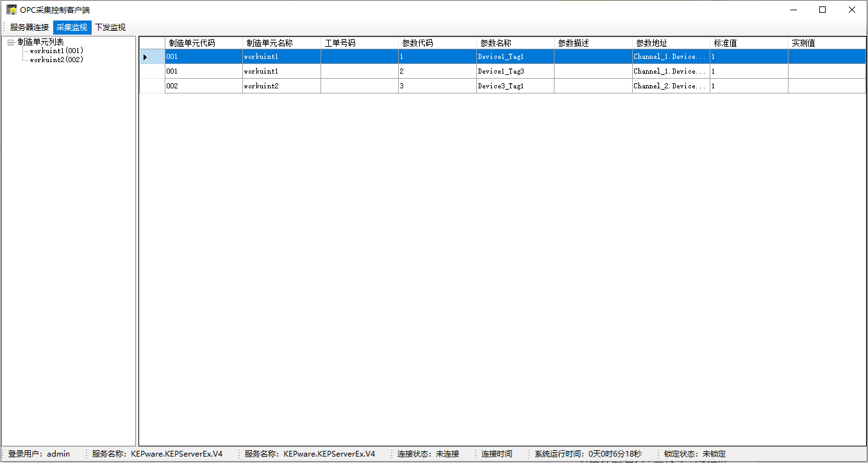Click the 锁定状态: 未锁定 status entry
Screen dimensions: 868x463
(695, 454)
